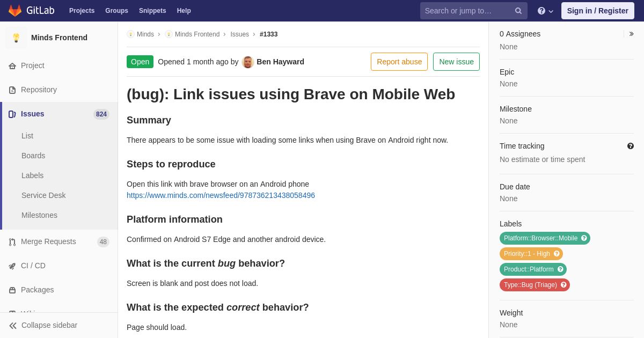
Task: Select Boards under Issues
Action: (x=33, y=156)
